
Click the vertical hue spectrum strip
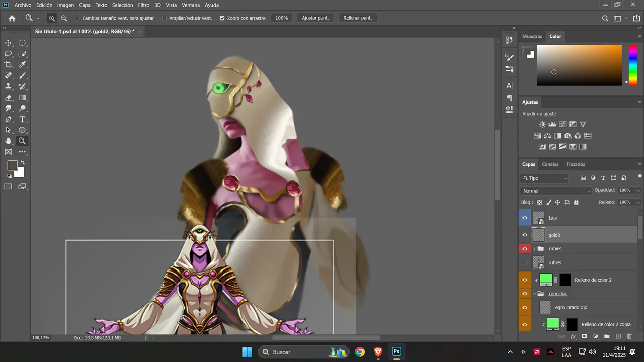click(x=633, y=65)
